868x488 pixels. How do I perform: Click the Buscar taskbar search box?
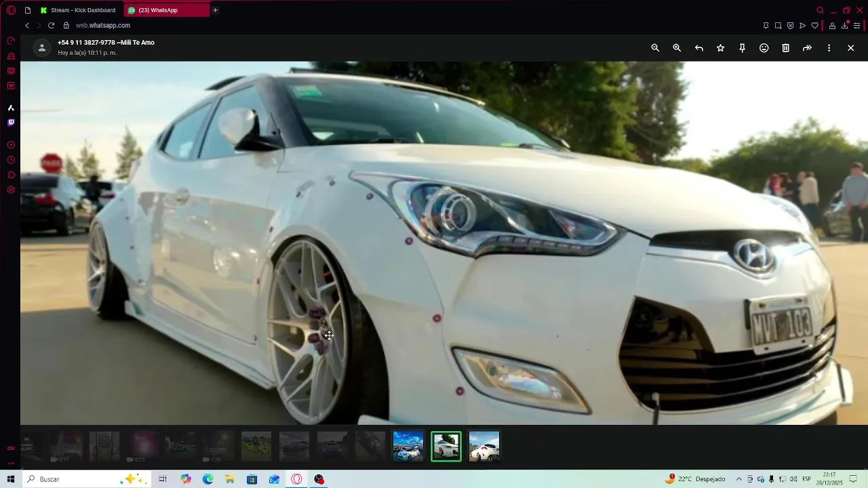[x=85, y=479]
